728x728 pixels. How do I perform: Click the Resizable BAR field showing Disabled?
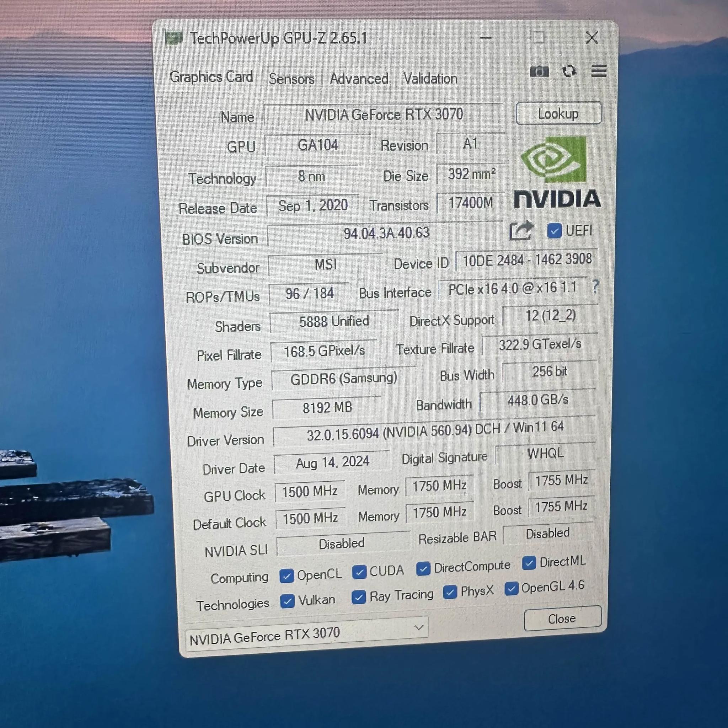tap(548, 534)
